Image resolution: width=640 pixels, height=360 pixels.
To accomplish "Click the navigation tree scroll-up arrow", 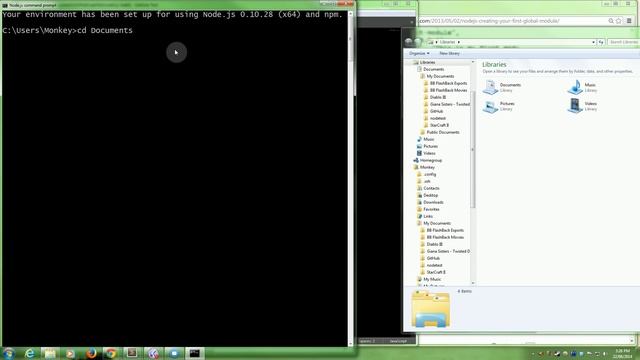I will (473, 62).
